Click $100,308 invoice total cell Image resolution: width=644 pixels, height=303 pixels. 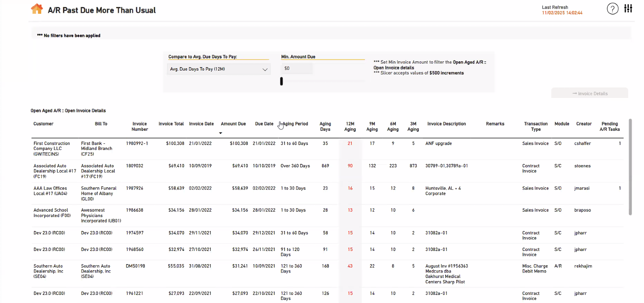(175, 143)
